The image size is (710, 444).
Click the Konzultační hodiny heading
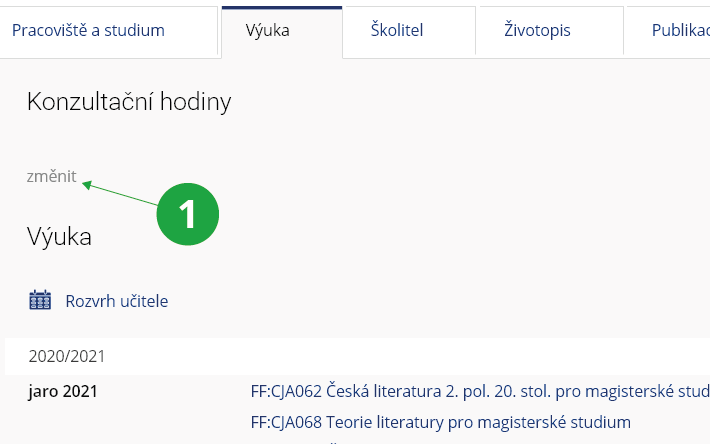click(x=129, y=101)
